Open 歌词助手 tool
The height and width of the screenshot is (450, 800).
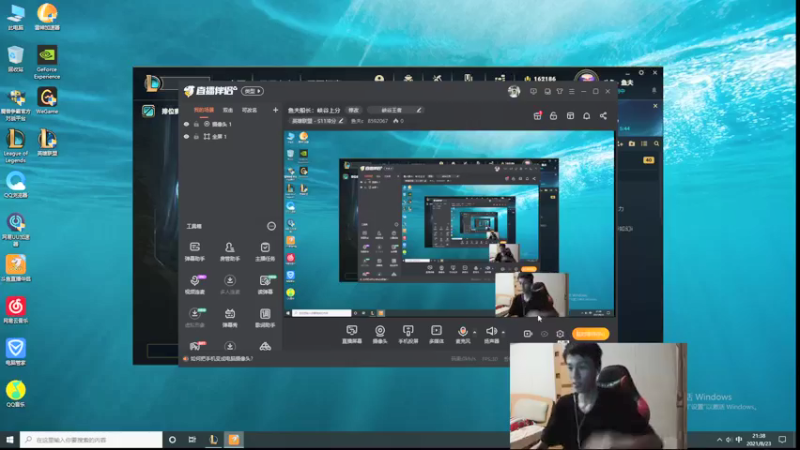[265, 317]
